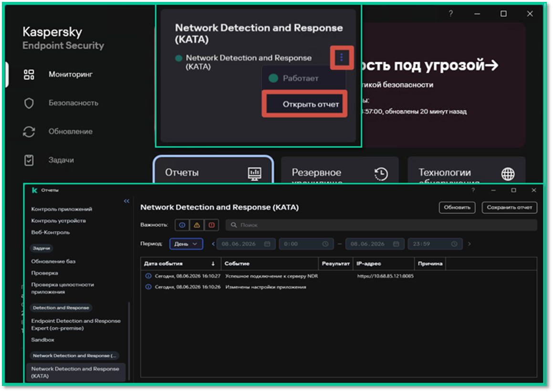Image resolution: width=553 pixels, height=392 pixels.
Task: Select 'Контроль приложений' in reports list
Action: [x=62, y=209]
